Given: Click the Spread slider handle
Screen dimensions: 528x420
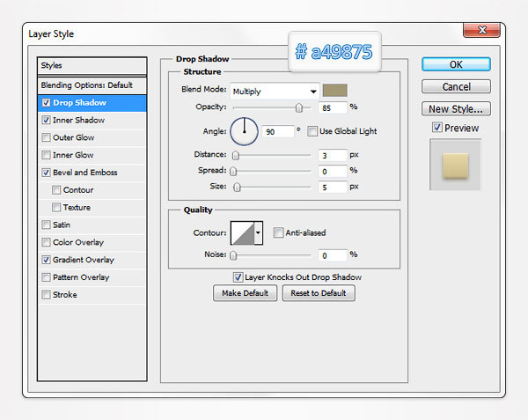Looking at the screenshot, I should pyautogui.click(x=233, y=172).
